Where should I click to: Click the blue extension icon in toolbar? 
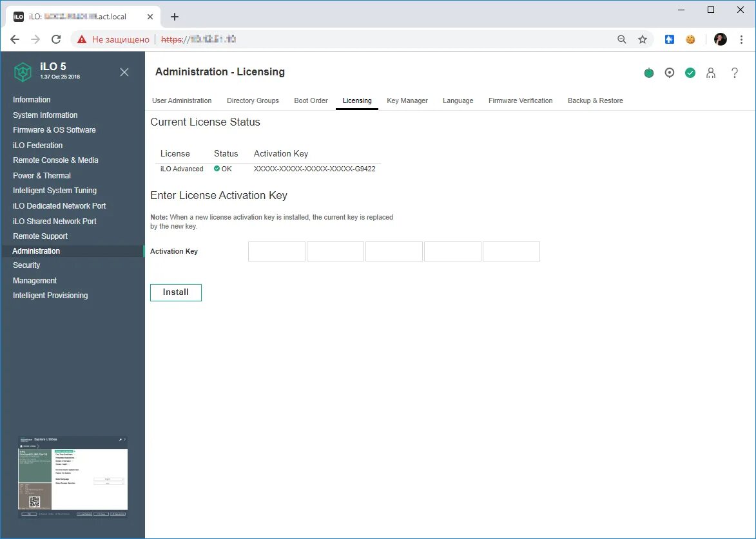tap(669, 39)
